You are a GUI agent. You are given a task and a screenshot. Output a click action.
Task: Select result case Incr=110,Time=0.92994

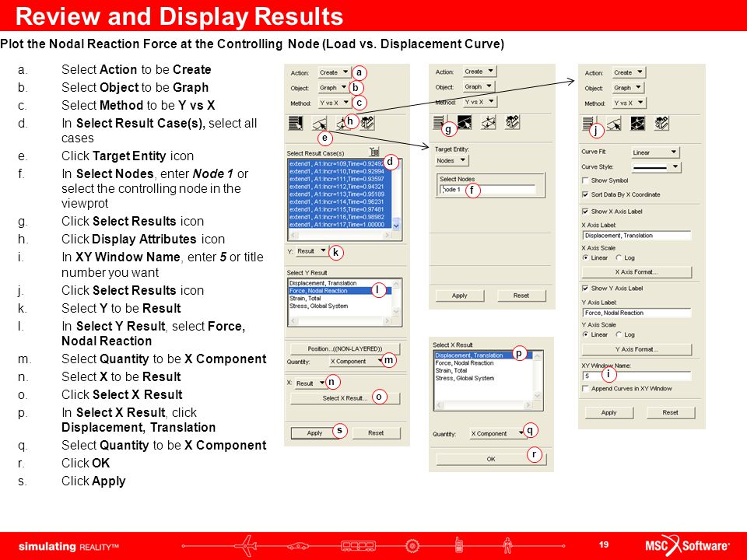pos(340,171)
